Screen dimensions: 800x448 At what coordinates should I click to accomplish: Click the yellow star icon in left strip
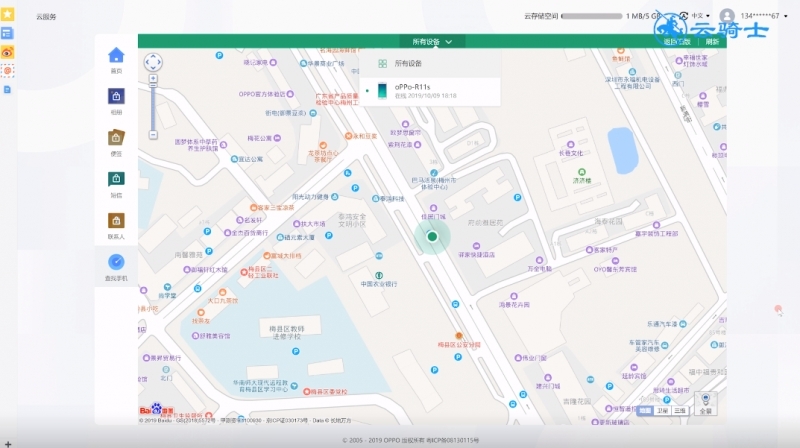[7, 14]
